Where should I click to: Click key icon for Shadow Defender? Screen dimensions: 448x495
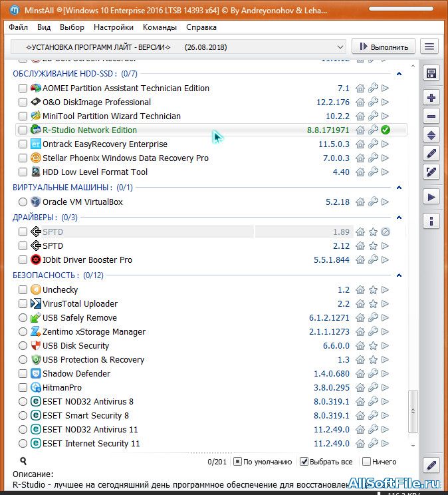373,373
